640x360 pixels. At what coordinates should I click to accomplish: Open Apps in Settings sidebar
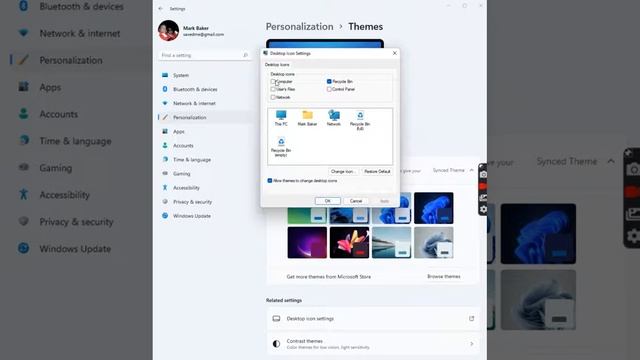pyautogui.click(x=179, y=131)
